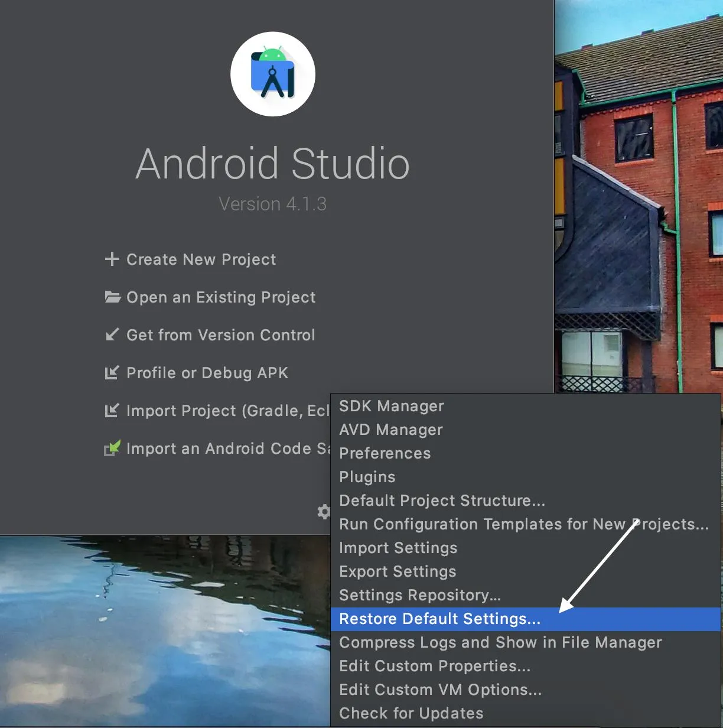Open AVD Manager from the menu
Screen dimensions: 723x728
(526, 430)
